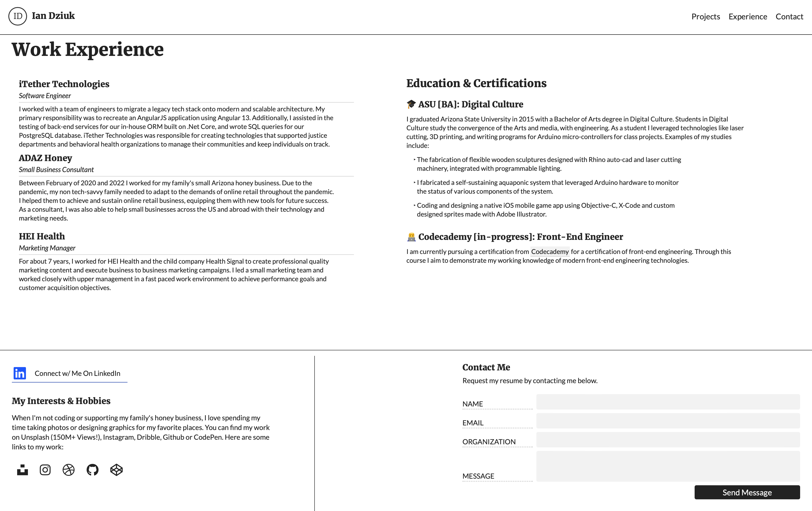Click into the EMAIL field
The height and width of the screenshot is (511, 812).
(668, 421)
